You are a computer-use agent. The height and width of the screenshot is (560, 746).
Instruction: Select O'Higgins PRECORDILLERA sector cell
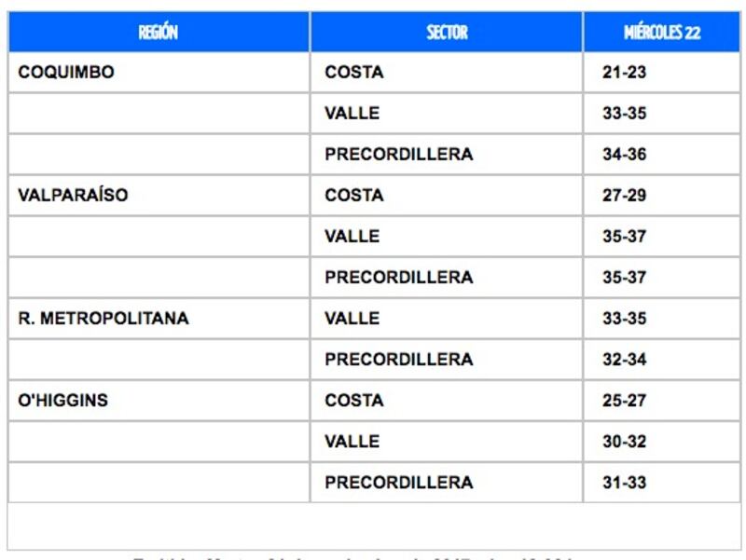(447, 483)
